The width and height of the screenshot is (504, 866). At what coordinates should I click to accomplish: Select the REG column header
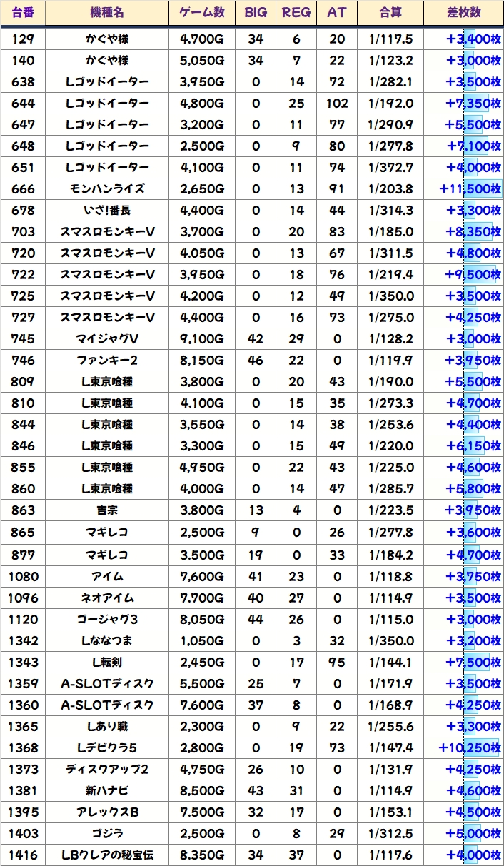(296, 13)
